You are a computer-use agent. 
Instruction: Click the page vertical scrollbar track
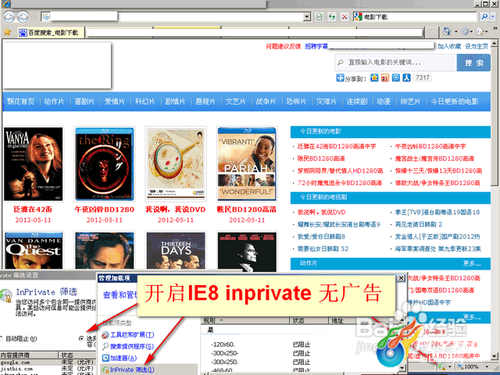click(495, 233)
